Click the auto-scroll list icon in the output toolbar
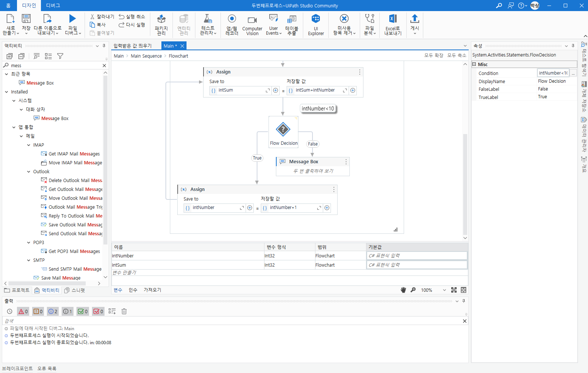This screenshot has width=588, height=373. tap(112, 311)
